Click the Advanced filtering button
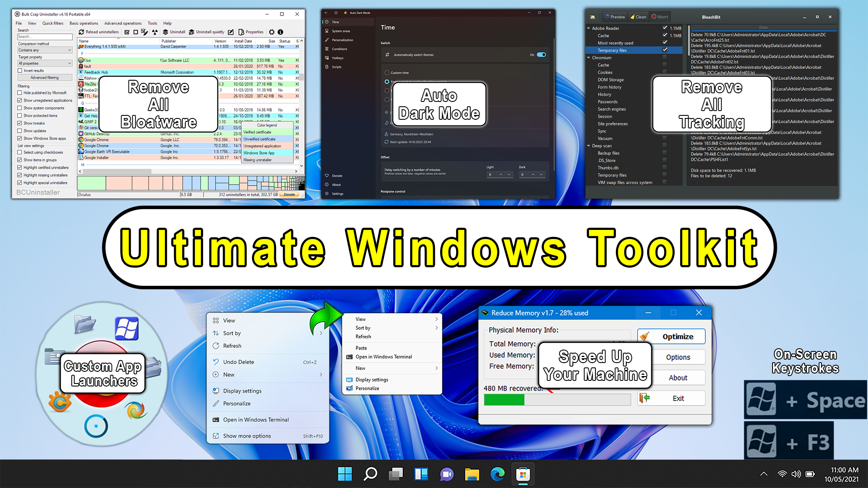 (44, 78)
